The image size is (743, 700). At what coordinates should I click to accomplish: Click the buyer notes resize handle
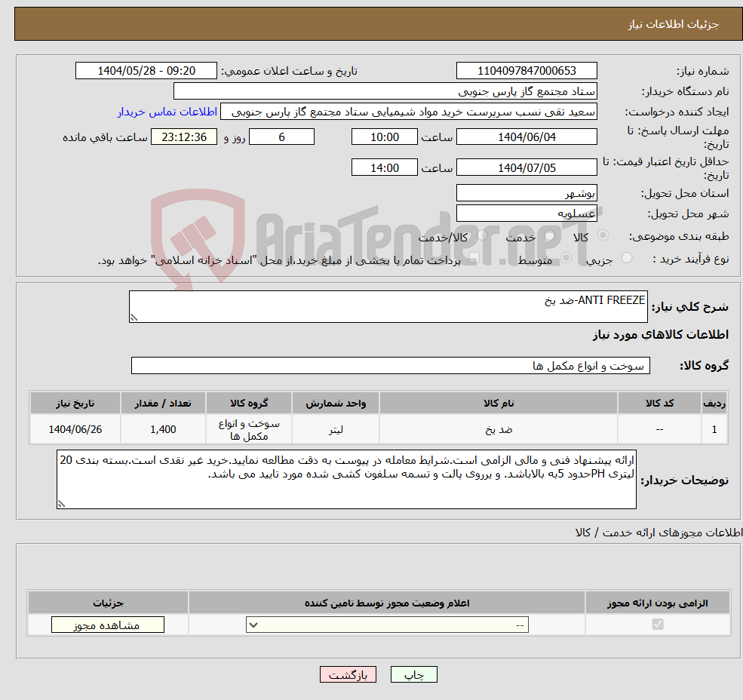pyautogui.click(x=61, y=505)
